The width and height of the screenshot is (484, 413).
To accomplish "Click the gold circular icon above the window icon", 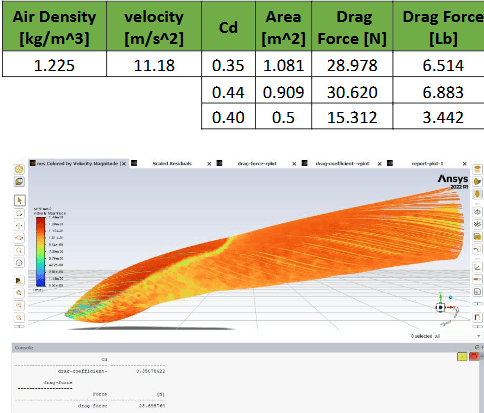I will (x=19, y=169).
